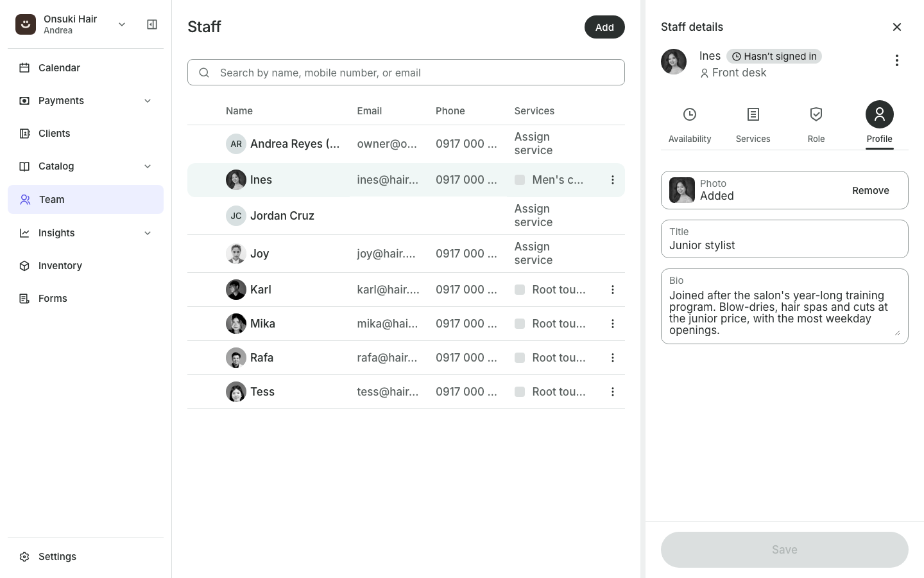Click Ines's Men's cut service swatch
The image size is (924, 578).
(520, 180)
